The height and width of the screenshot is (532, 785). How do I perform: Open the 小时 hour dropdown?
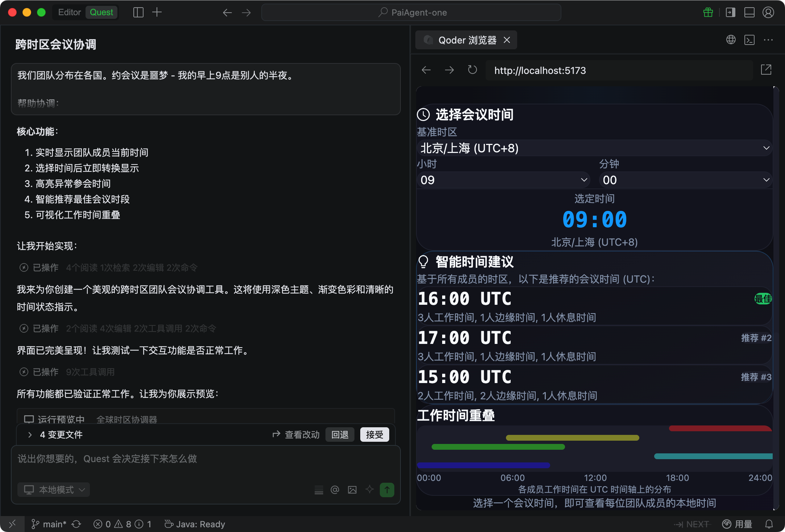coord(503,180)
